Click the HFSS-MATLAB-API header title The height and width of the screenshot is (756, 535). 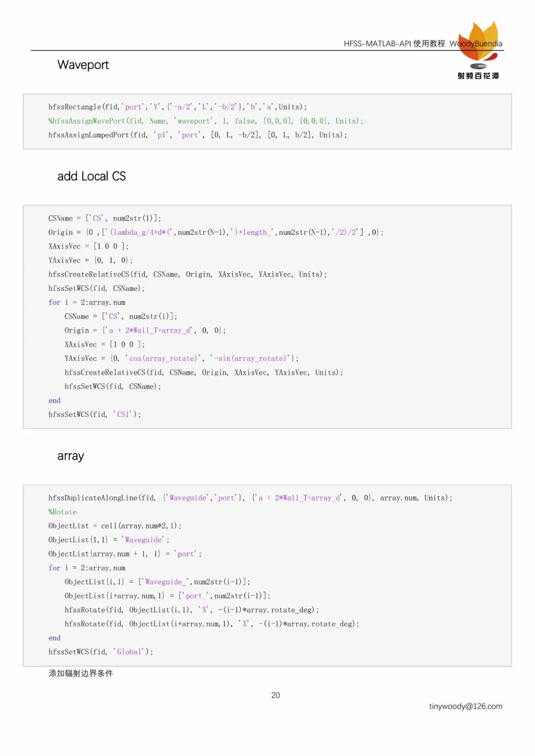(394, 44)
